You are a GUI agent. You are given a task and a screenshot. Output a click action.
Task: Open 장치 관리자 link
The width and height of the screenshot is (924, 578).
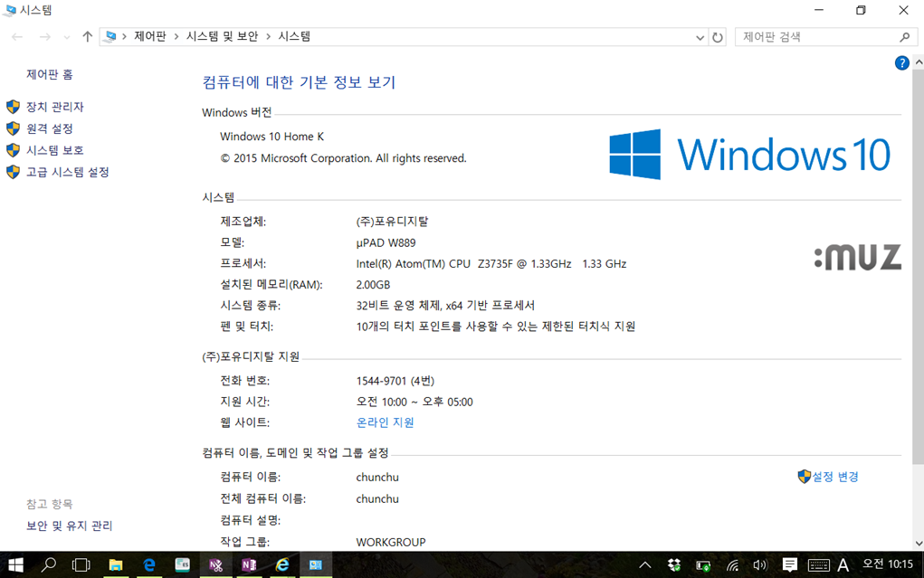55,107
